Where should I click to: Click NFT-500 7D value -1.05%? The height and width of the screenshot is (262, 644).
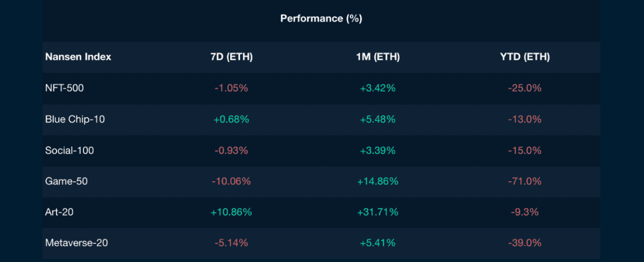(231, 88)
